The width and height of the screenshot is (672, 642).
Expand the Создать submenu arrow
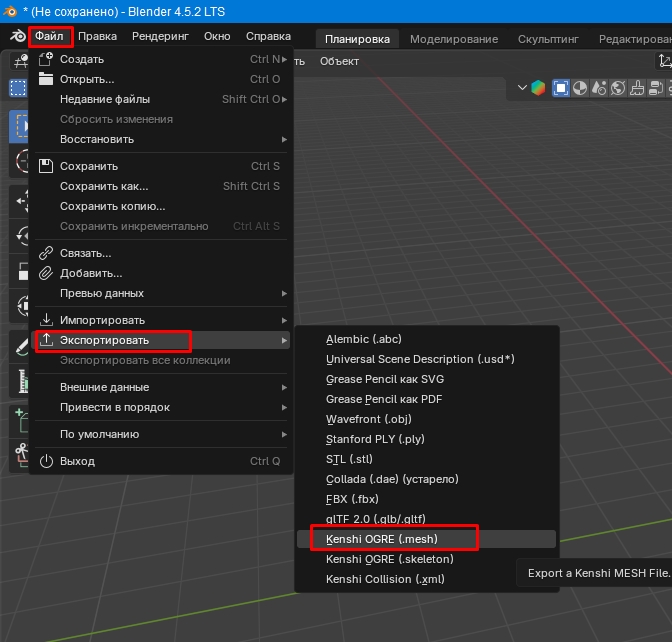pos(284,59)
